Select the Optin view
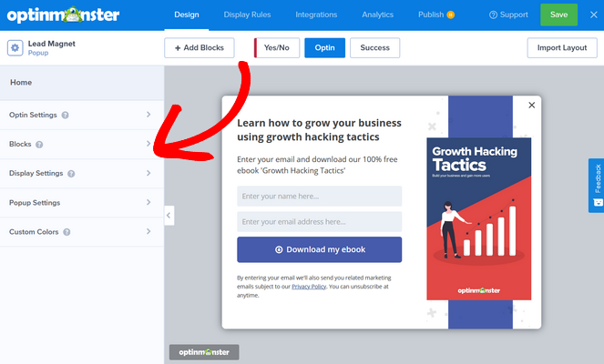The image size is (604, 364). pyautogui.click(x=324, y=47)
